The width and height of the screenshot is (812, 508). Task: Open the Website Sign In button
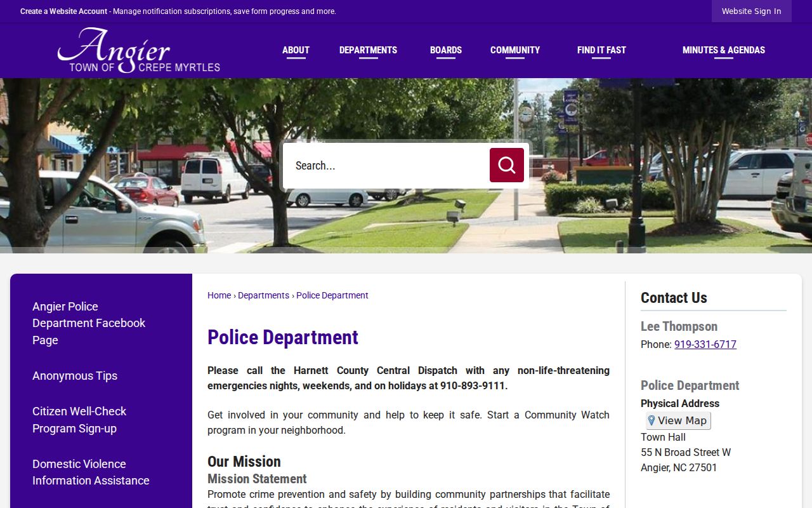751,11
